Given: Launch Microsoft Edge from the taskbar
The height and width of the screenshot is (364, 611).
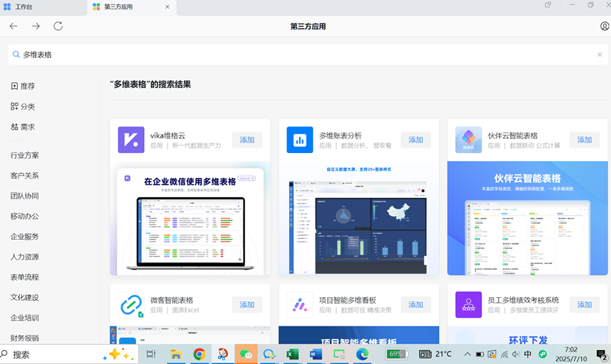Looking at the screenshot, I should click(x=362, y=354).
